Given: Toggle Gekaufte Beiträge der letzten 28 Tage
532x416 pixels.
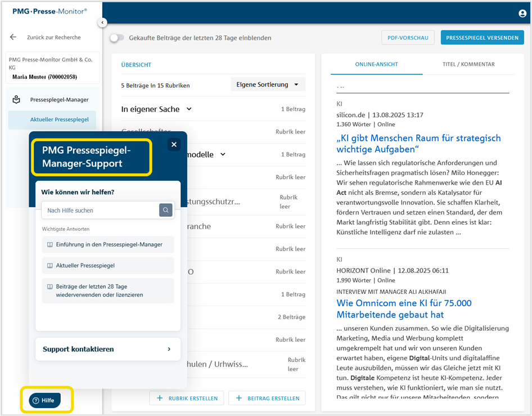Looking at the screenshot, I should 117,38.
